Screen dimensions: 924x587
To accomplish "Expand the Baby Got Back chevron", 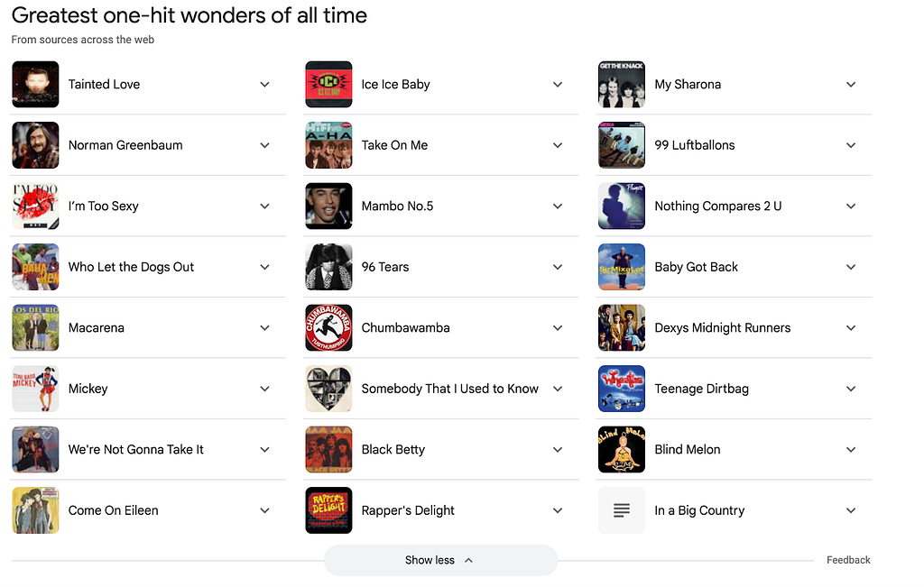I will click(851, 267).
